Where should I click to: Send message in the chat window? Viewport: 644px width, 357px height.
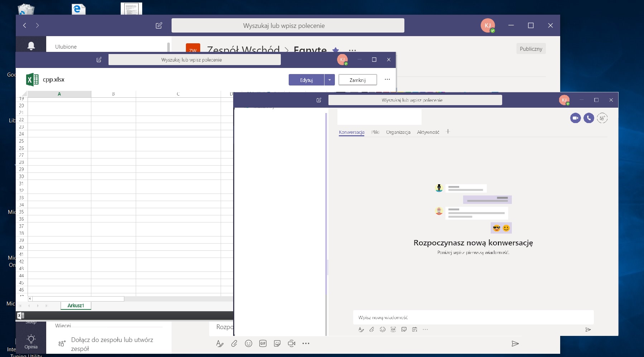point(588,329)
